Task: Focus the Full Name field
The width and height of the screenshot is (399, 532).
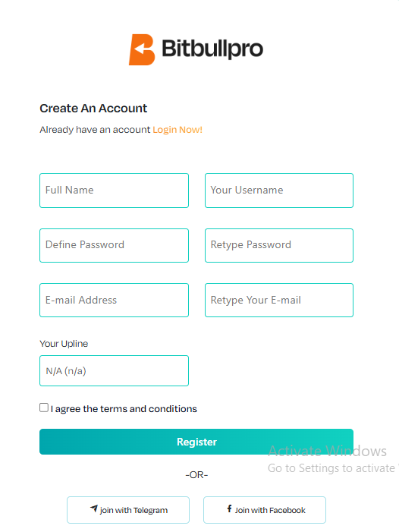Action: pyautogui.click(x=115, y=190)
